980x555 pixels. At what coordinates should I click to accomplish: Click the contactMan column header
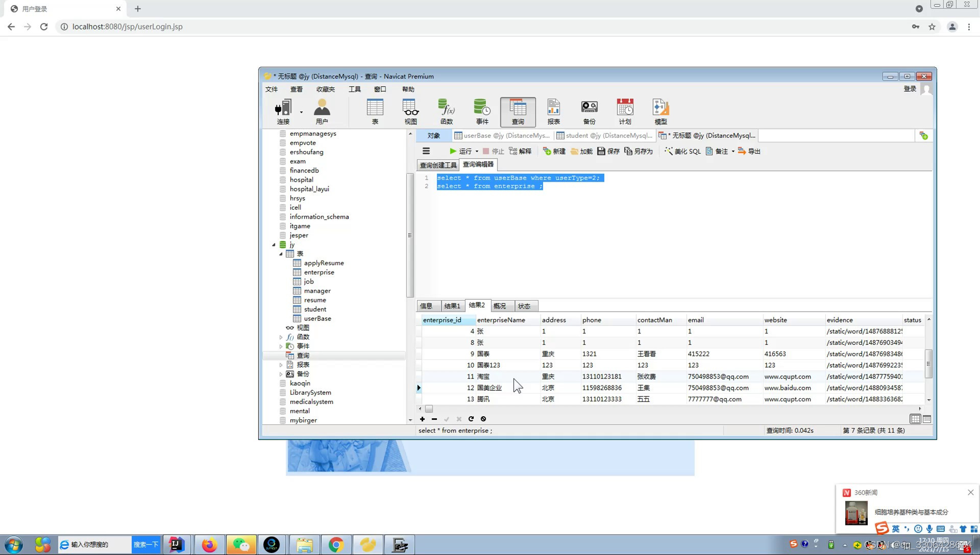pos(660,320)
